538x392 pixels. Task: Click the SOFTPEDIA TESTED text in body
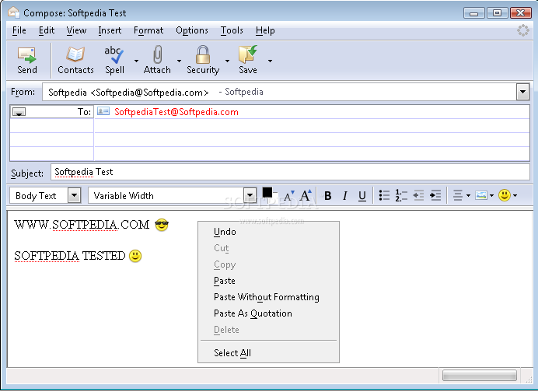coord(70,256)
